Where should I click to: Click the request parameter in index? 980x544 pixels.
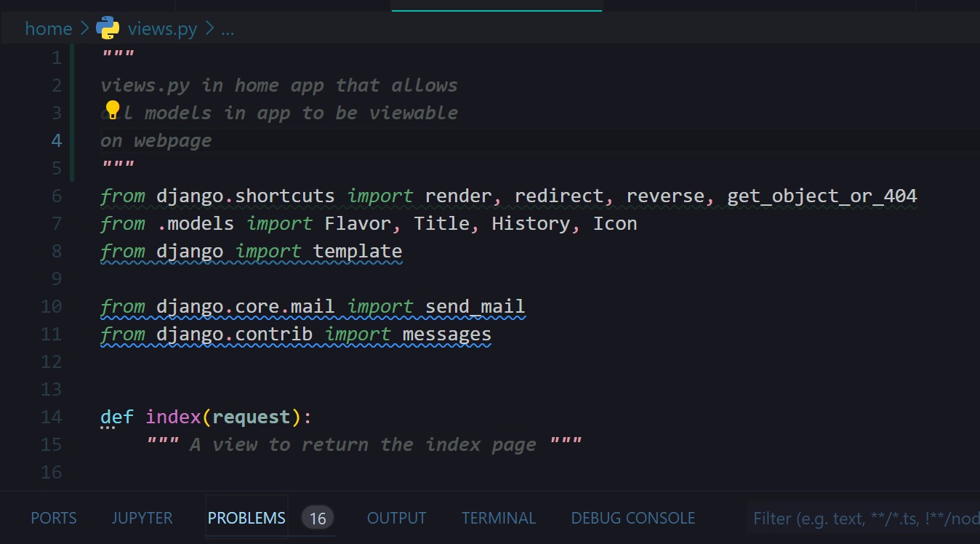[x=252, y=417]
